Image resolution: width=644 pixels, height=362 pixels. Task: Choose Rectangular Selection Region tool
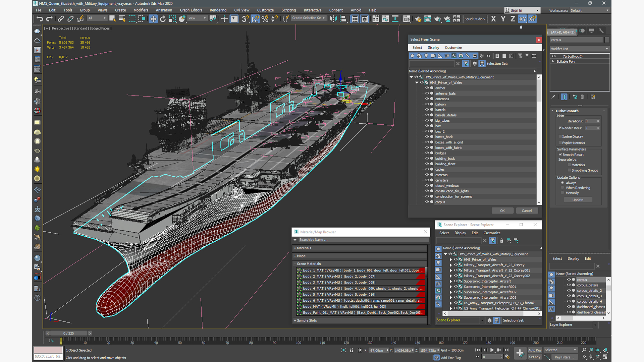[x=132, y=19]
